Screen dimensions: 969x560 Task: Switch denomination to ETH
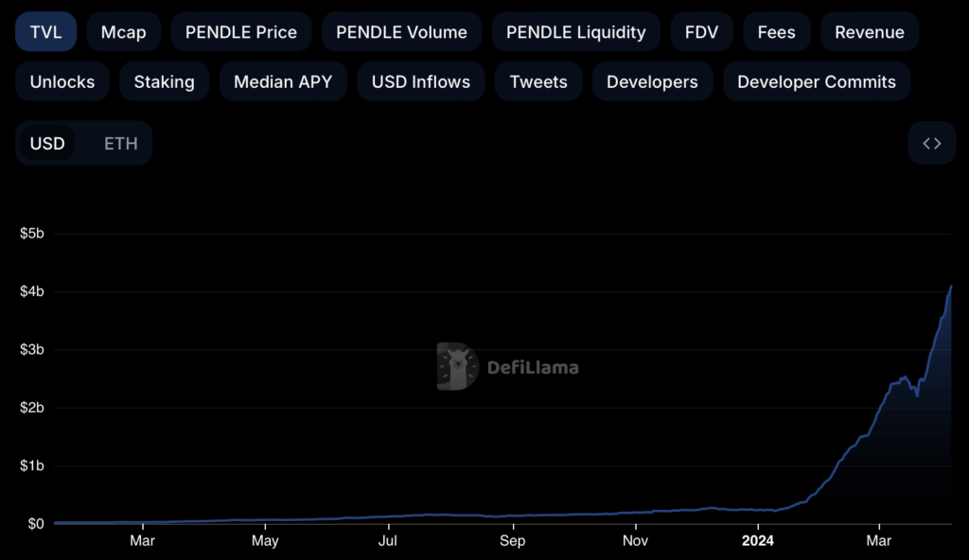pos(120,144)
